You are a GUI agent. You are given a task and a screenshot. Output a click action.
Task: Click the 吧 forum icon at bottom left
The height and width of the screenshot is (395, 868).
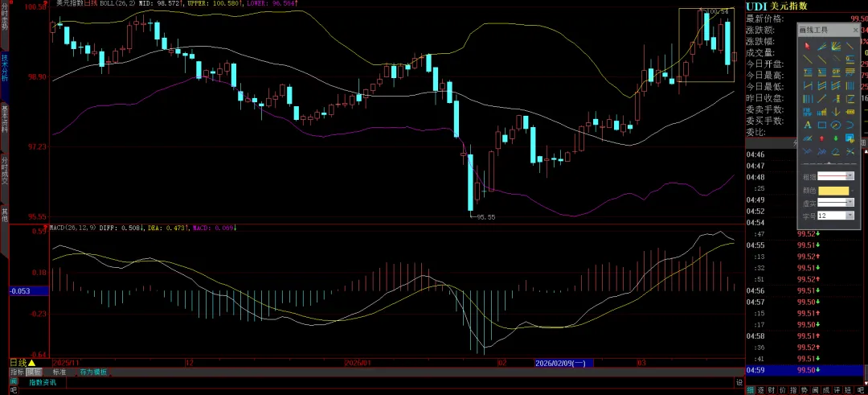(14, 390)
